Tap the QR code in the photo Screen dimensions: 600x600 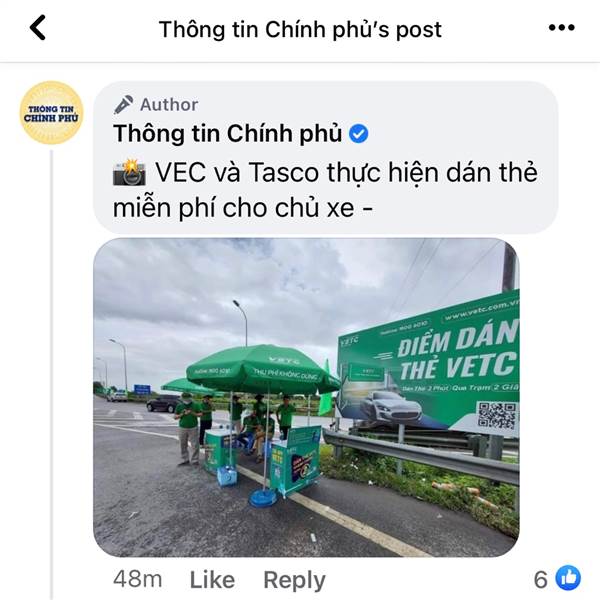[x=497, y=415]
